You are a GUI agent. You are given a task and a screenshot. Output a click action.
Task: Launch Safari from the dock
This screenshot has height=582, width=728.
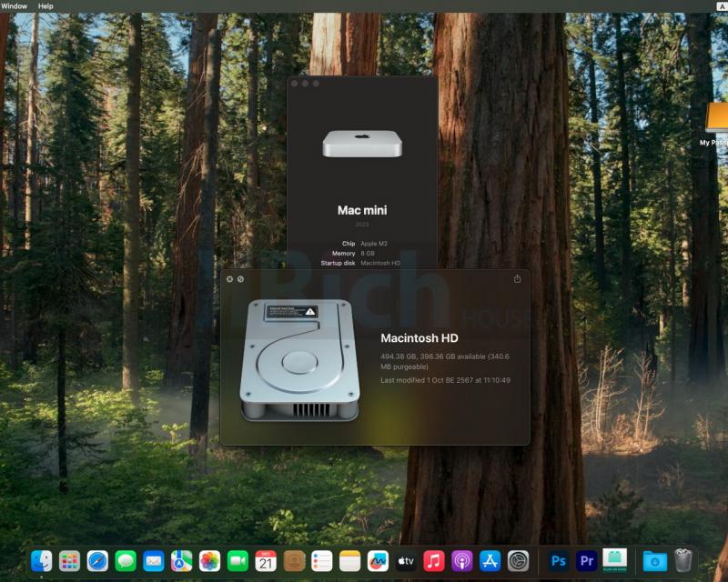click(x=97, y=561)
